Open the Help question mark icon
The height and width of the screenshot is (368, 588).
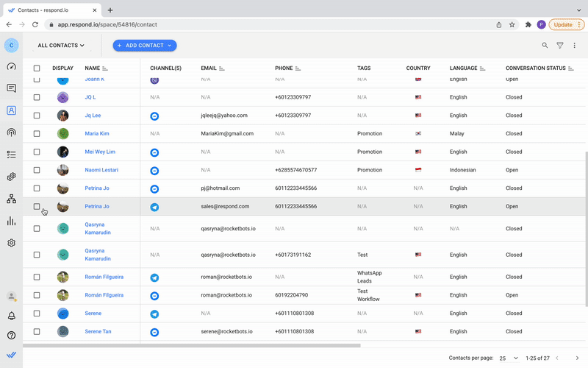click(x=12, y=336)
